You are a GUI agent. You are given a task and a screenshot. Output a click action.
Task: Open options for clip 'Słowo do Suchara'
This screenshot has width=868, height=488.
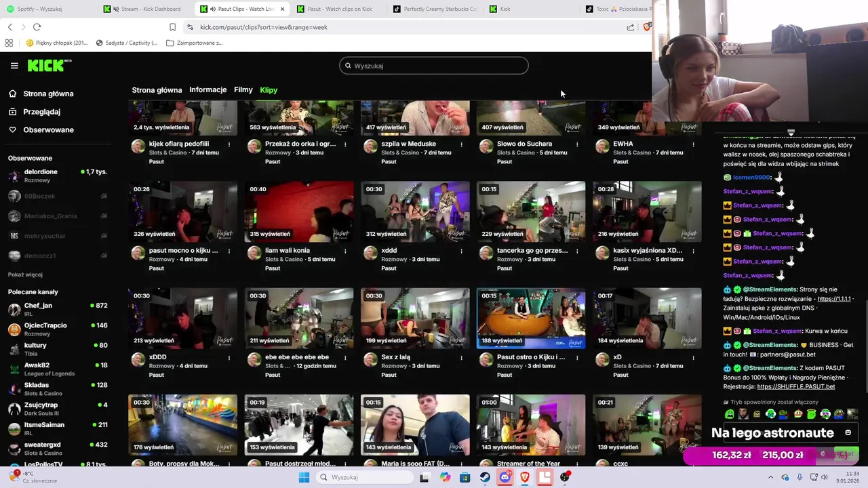(x=577, y=144)
